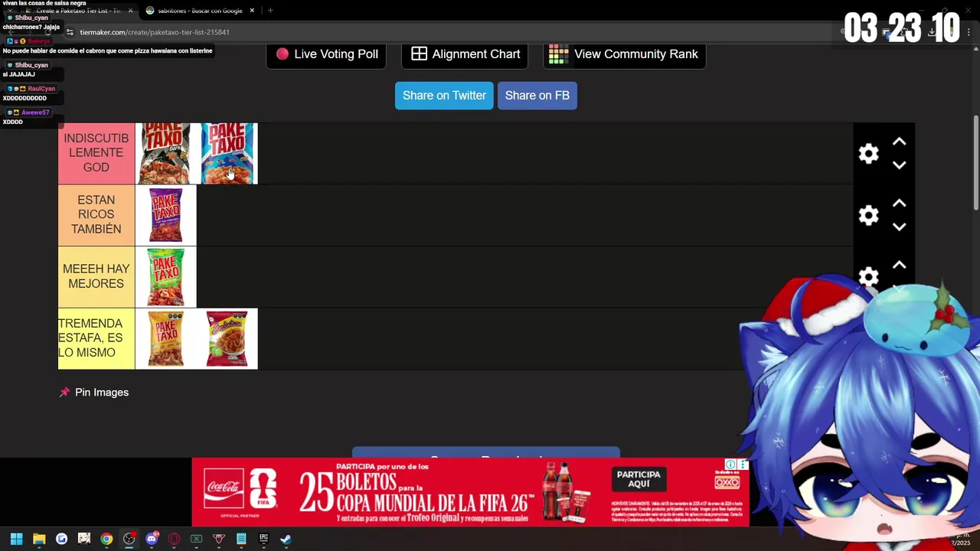This screenshot has width=980, height=551.
Task: Click the browser page vertical scrollbar
Action: (975, 162)
